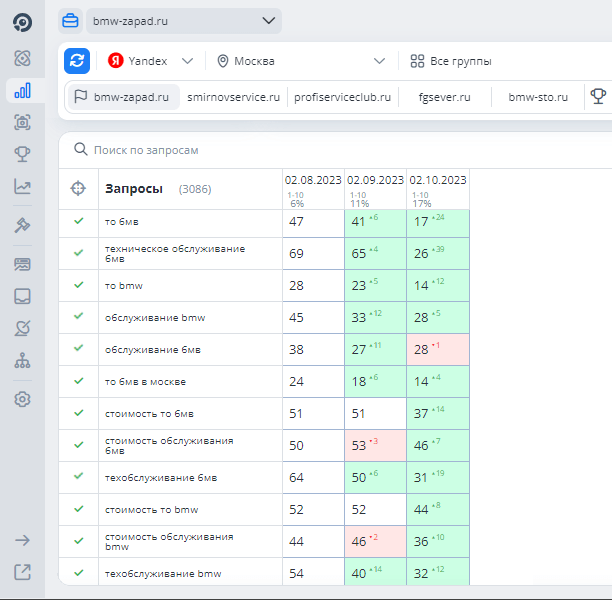
Task: Open the bmw-zapad.ru project dropdown
Action: click(184, 21)
